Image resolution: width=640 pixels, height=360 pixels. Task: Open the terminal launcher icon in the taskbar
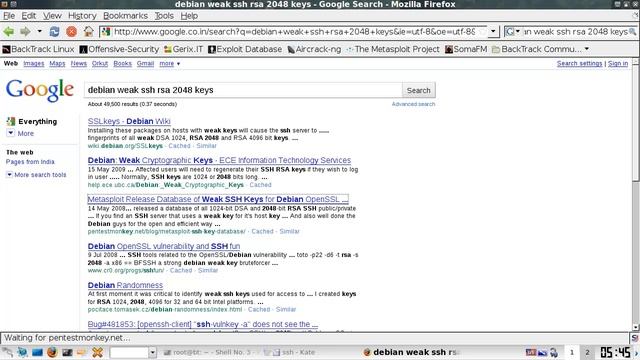[x=67, y=352]
